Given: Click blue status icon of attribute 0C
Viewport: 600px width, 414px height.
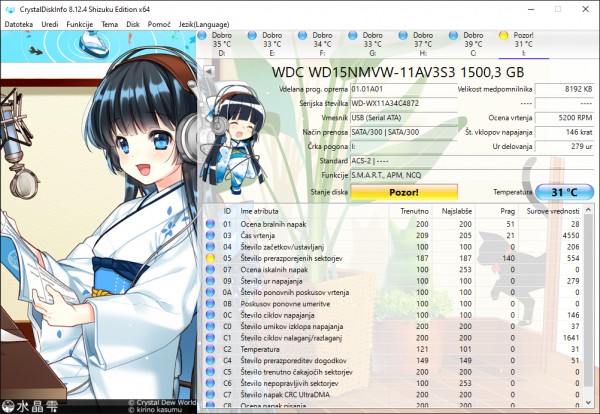Looking at the screenshot, I should click(x=210, y=315).
